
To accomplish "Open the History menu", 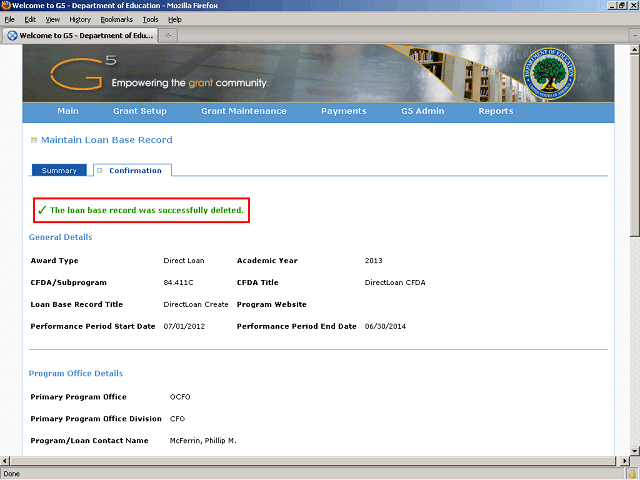I will click(80, 20).
